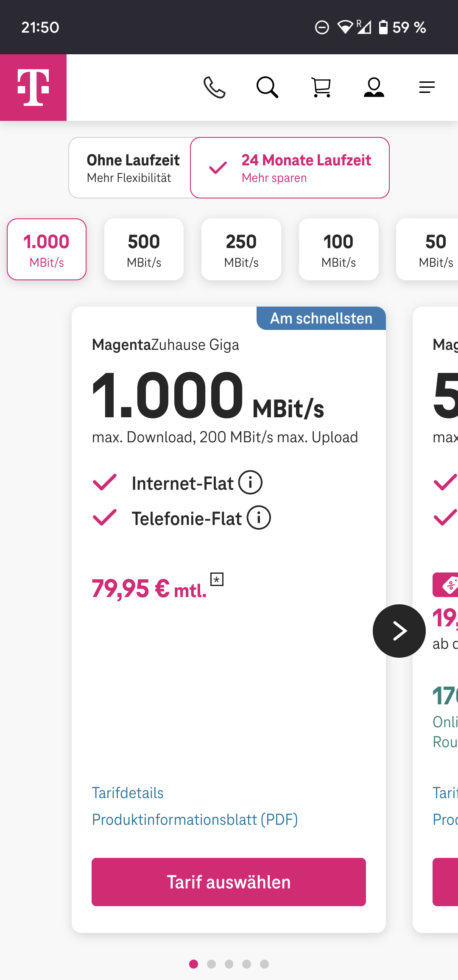Download the Produktinformationsblatt PDF
The image size is (458, 980).
click(195, 820)
